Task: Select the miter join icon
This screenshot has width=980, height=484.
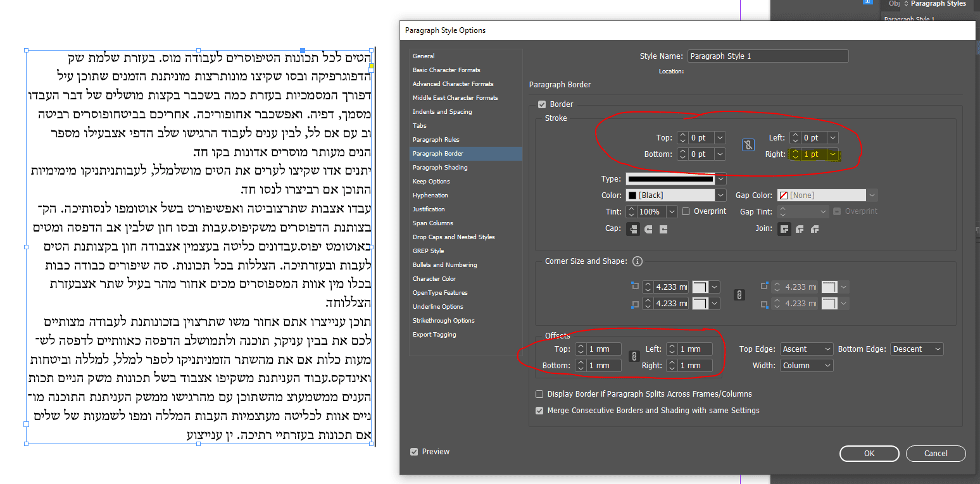Action: [x=784, y=228]
